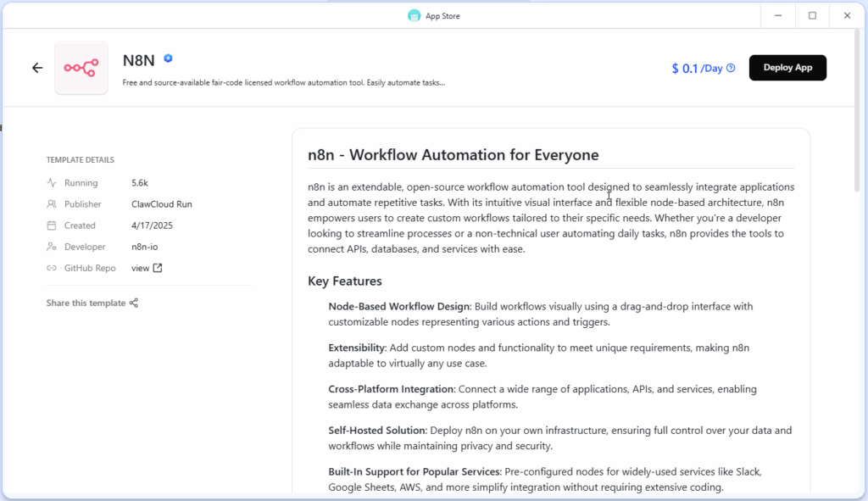Screen dimensions: 868x501
Task: Click the N8N app logo thumbnail
Action: click(x=81, y=68)
